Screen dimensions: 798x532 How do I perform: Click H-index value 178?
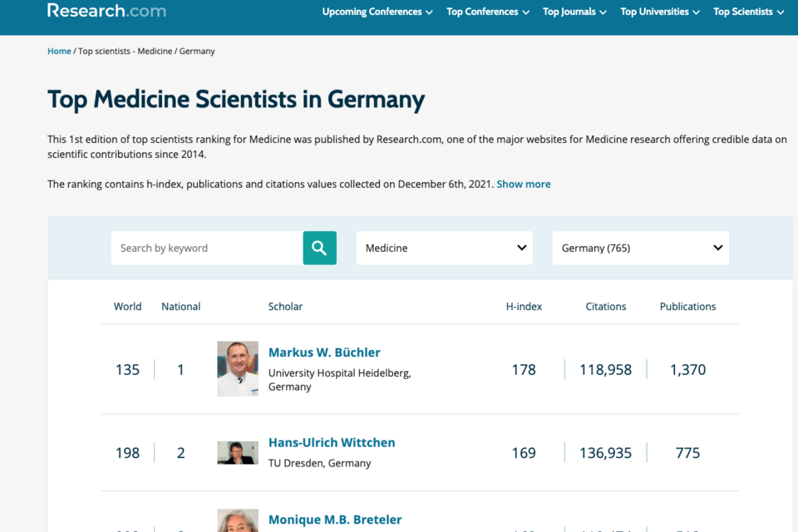coord(524,370)
